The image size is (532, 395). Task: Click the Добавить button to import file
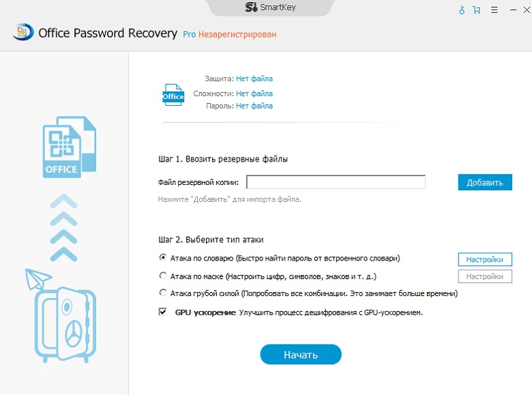coord(484,182)
